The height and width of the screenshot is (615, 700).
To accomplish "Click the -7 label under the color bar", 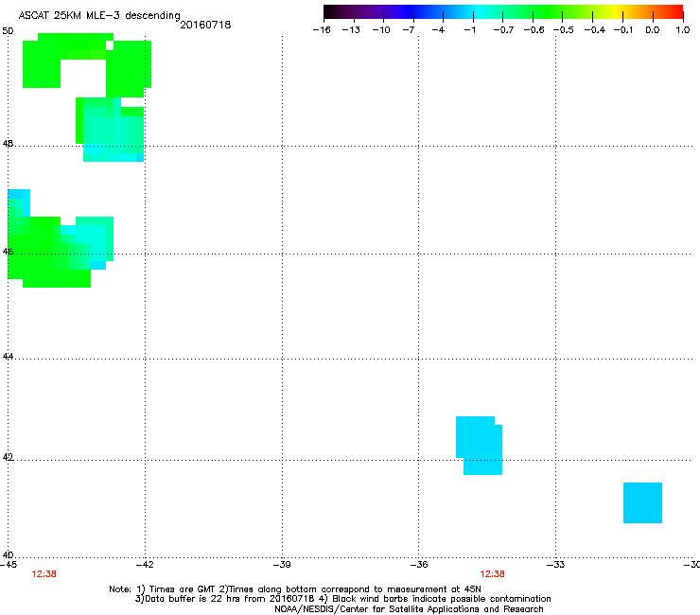I will click(408, 30).
